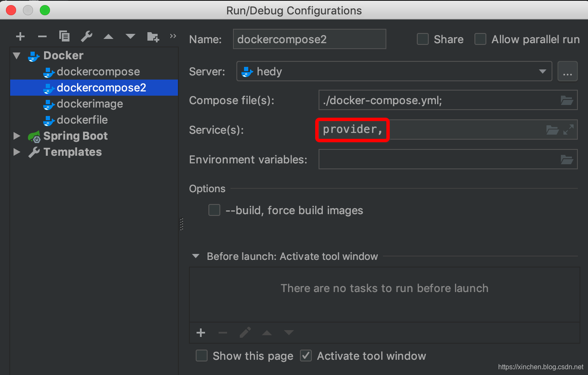The image size is (588, 375).
Task: Uncheck Activate tool window checkbox
Action: pyautogui.click(x=306, y=356)
